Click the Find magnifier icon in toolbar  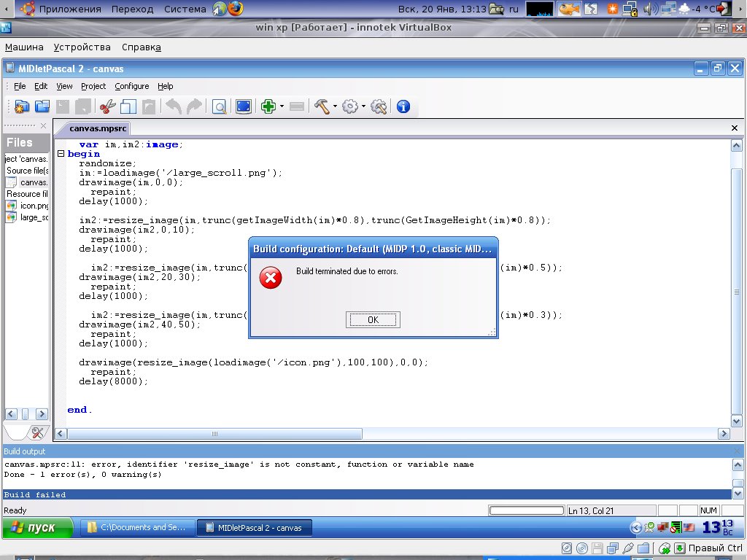point(218,106)
